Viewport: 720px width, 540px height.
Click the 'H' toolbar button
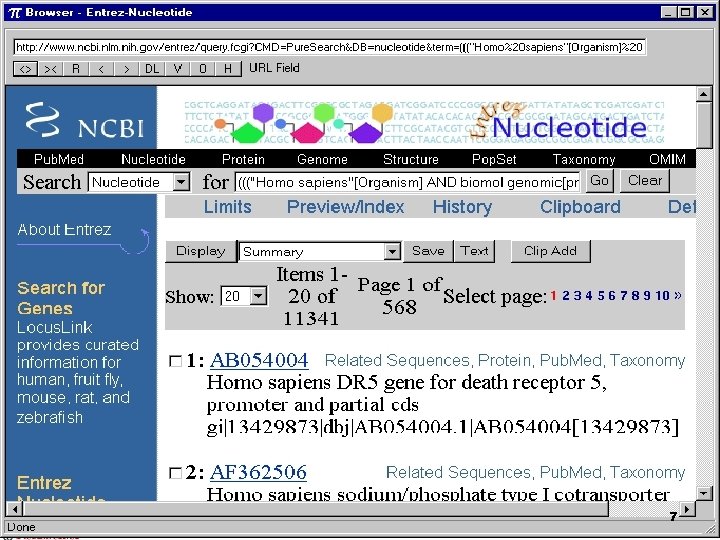tap(228, 69)
